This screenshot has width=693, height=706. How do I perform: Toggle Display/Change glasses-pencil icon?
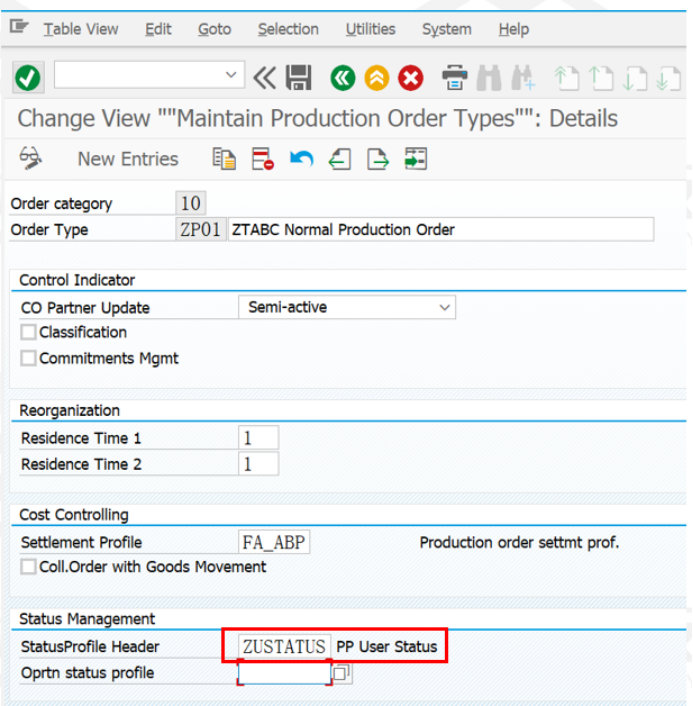click(x=31, y=158)
